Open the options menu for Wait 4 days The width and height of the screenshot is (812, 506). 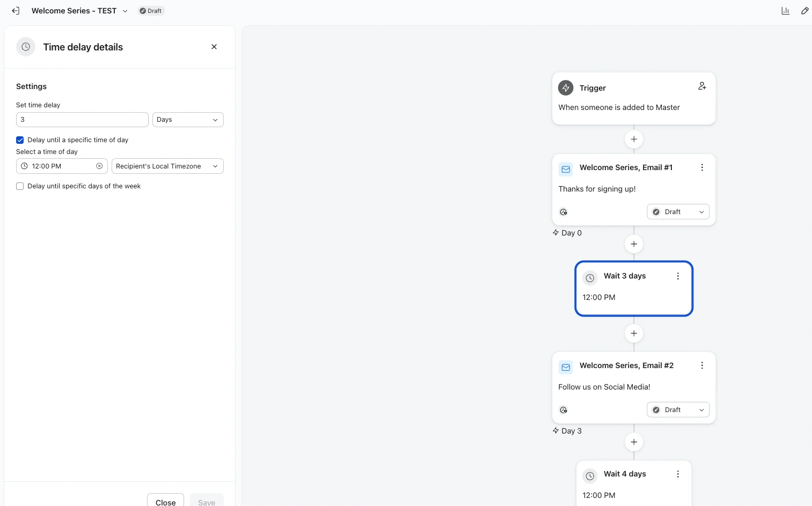[678, 474]
